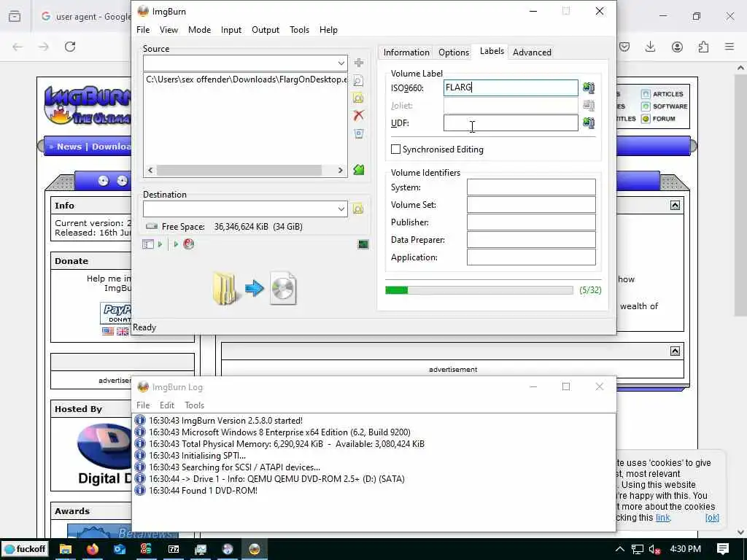Click left scroll arrow in Source list
Screen dimensions: 747x560
pyautogui.click(x=150, y=170)
